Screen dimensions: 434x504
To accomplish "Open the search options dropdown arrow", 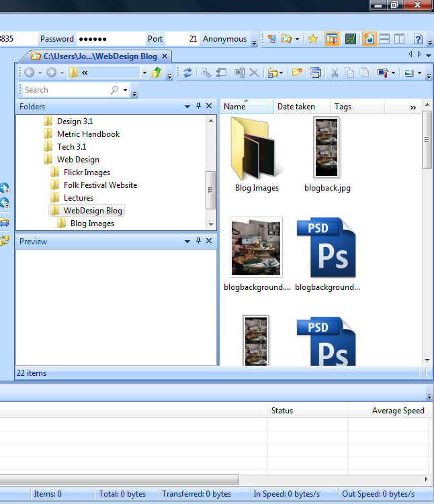I will pos(125,90).
